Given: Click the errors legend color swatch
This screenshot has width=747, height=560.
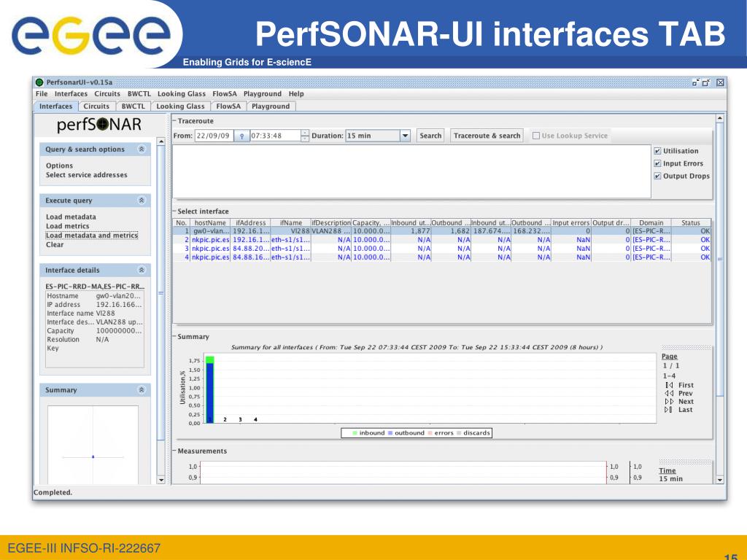Looking at the screenshot, I should pos(430,433).
